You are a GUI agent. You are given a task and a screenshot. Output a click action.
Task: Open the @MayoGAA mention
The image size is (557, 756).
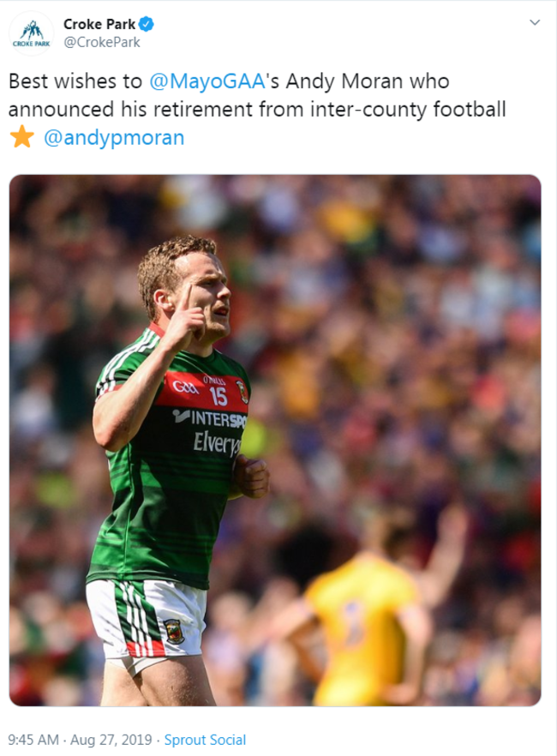pyautogui.click(x=207, y=81)
